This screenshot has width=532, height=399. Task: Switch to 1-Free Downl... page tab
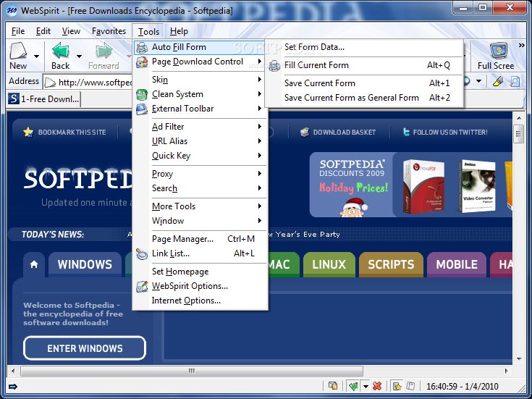tap(44, 99)
